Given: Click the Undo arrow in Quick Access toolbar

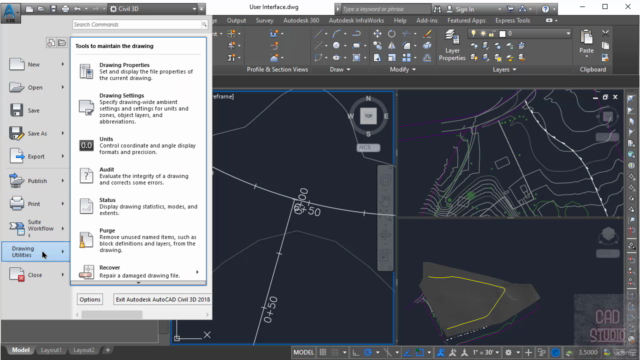Looking at the screenshot, I should (x=78, y=9).
